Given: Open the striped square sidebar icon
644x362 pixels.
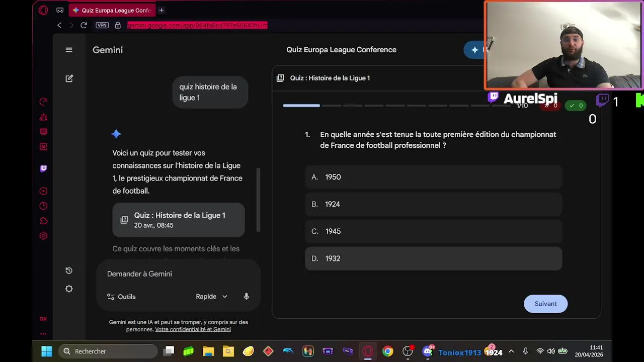Looking at the screenshot, I should (x=43, y=132).
